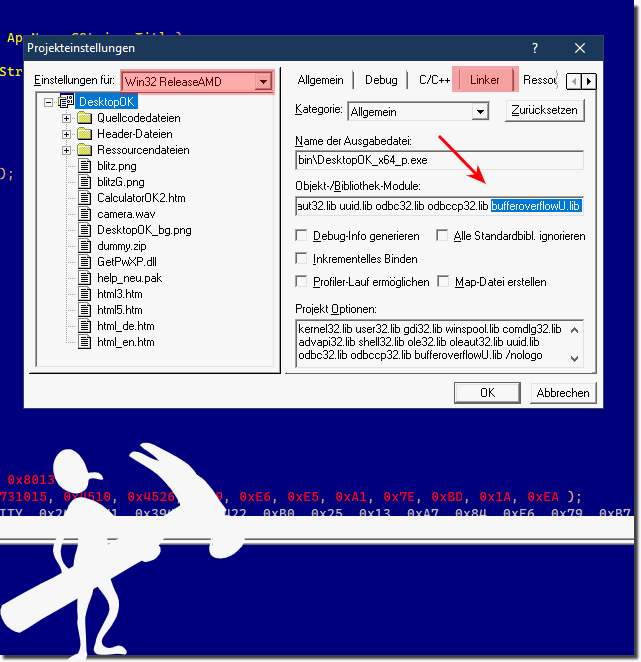Enable Debug-Info generieren checkbox
Viewport: 641px width, 662px height.
click(301, 236)
